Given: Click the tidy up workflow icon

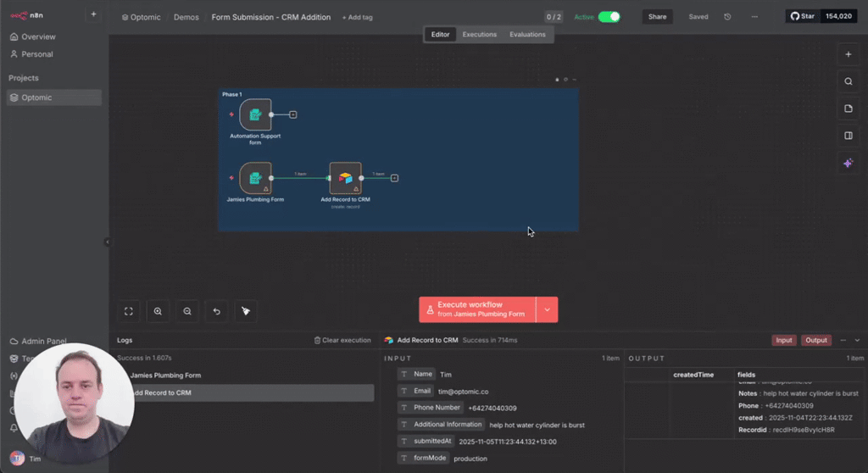Looking at the screenshot, I should (x=246, y=311).
